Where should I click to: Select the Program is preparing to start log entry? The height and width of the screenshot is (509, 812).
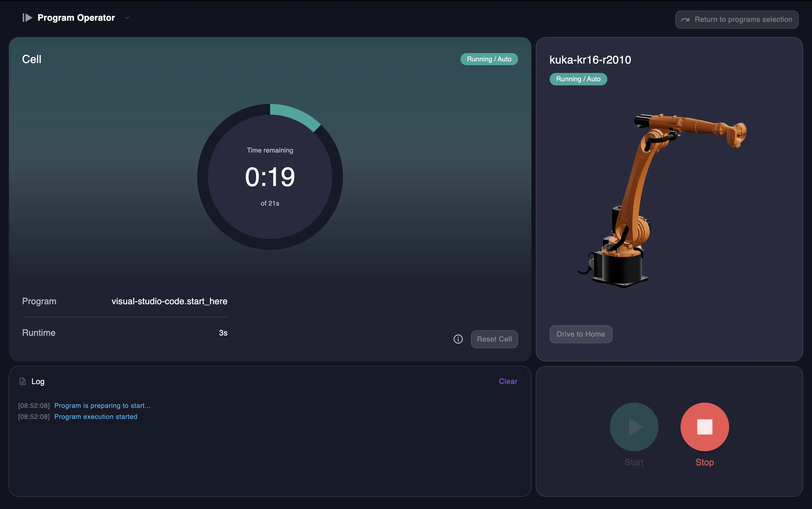pos(102,405)
